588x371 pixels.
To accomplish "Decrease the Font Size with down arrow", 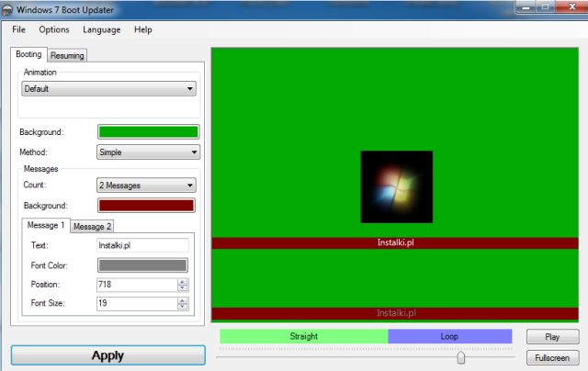I will 182,307.
